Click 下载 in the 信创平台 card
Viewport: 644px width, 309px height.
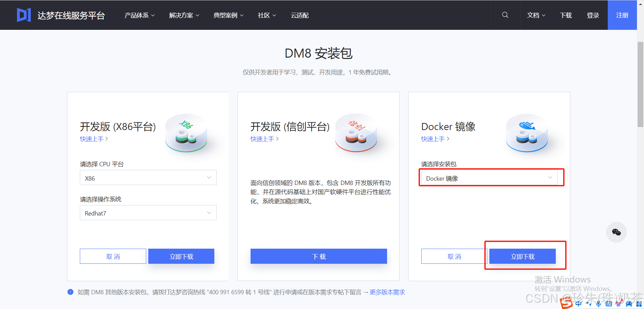coord(319,256)
